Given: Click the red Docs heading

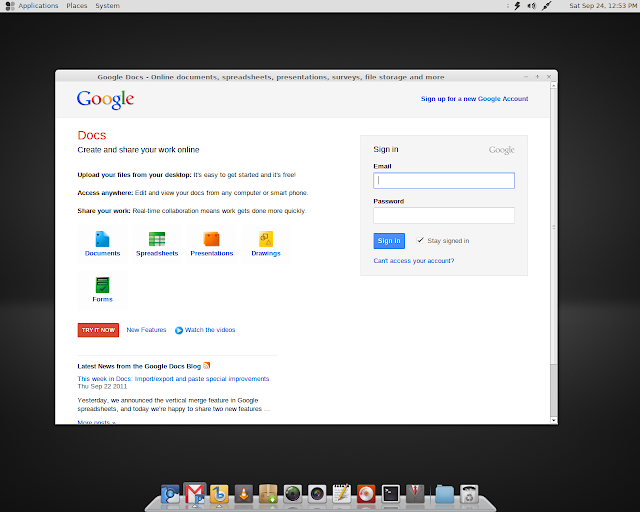Looking at the screenshot, I should point(92,135).
